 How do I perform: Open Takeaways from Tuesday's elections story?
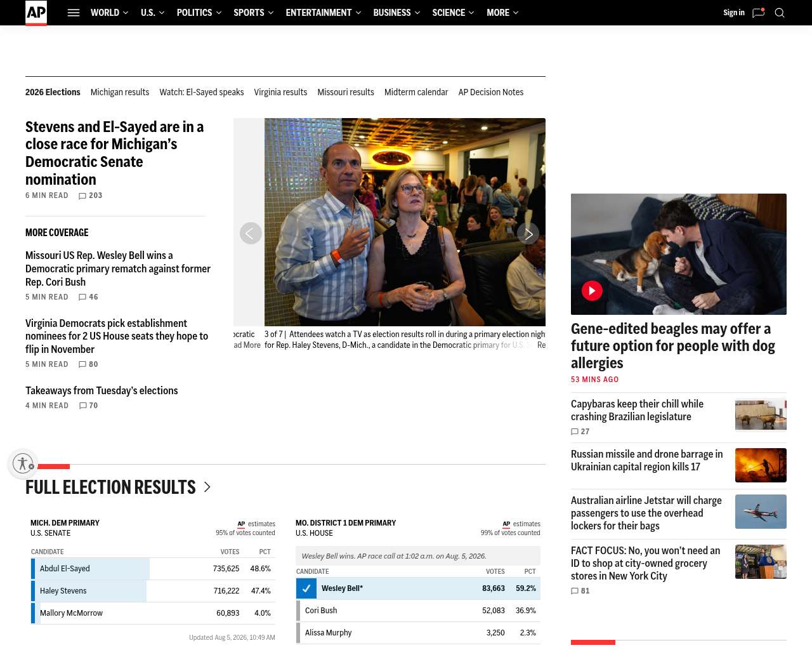point(101,390)
